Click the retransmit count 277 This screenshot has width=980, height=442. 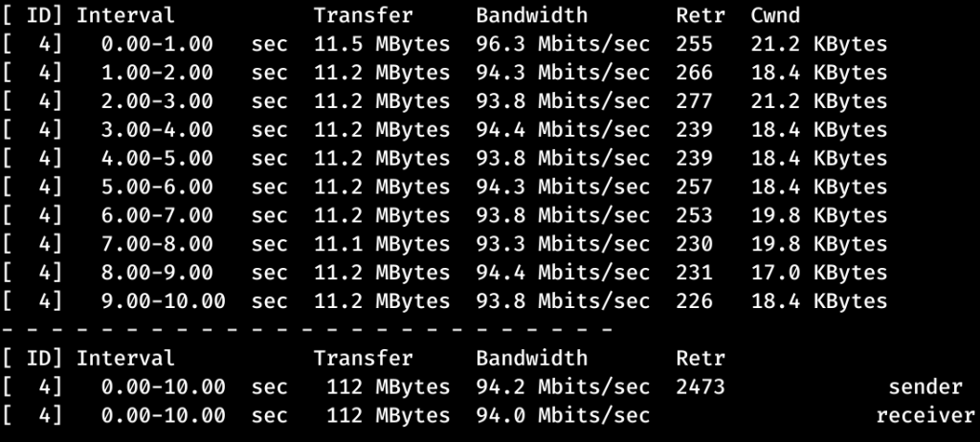click(694, 101)
